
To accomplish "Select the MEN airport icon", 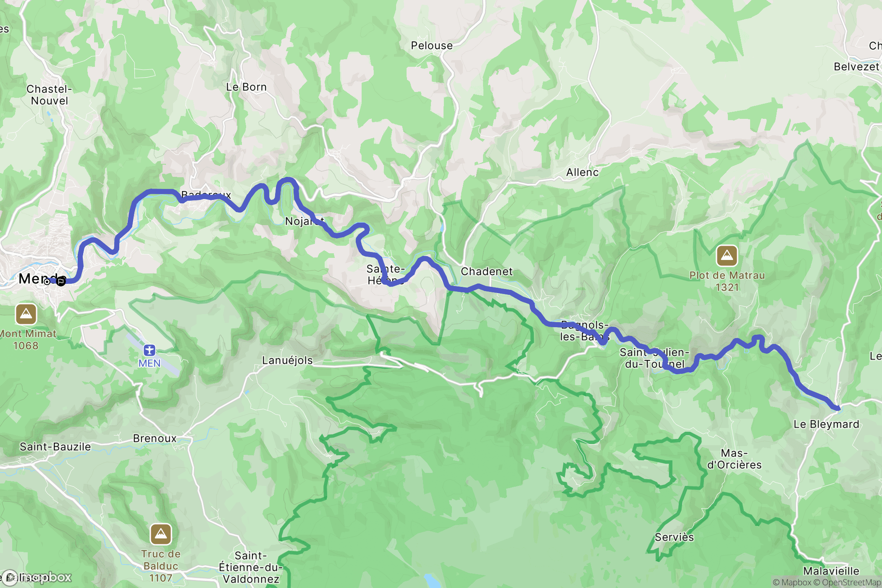I will [150, 350].
